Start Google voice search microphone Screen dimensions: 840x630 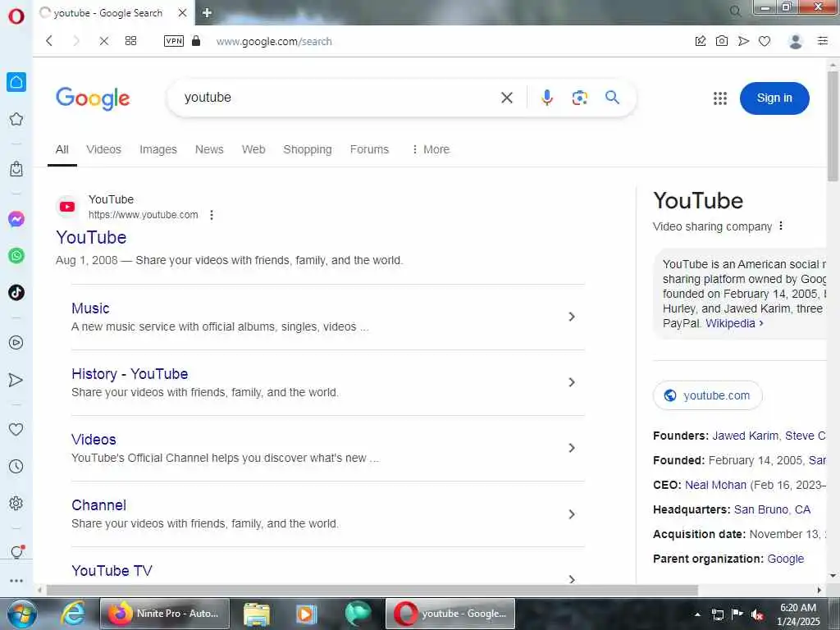[546, 98]
